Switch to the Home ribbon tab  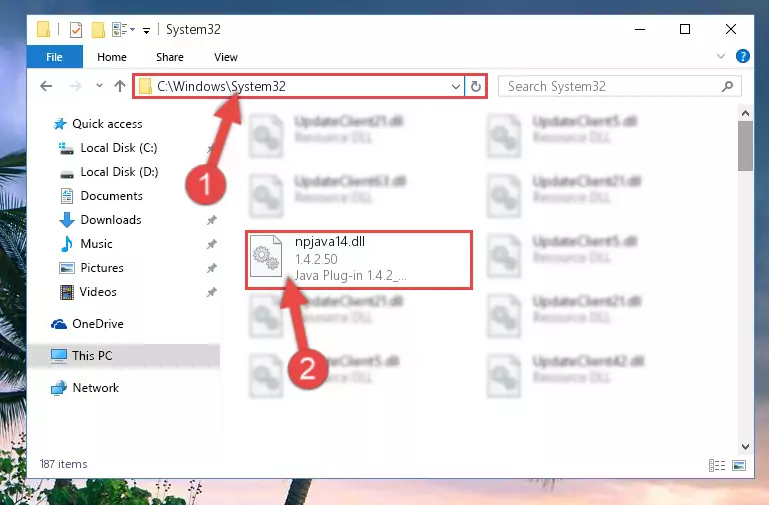tap(112, 57)
